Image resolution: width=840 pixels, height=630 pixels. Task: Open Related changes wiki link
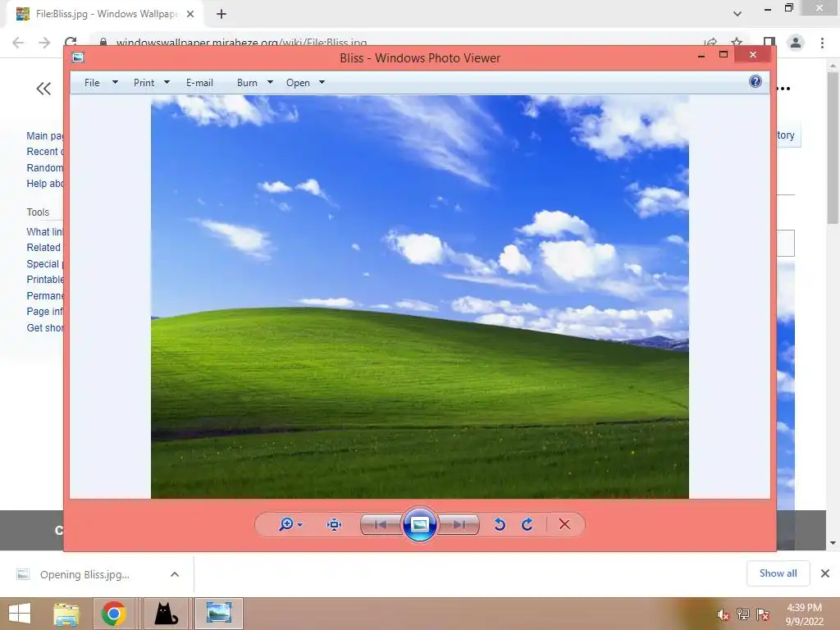[44, 248]
